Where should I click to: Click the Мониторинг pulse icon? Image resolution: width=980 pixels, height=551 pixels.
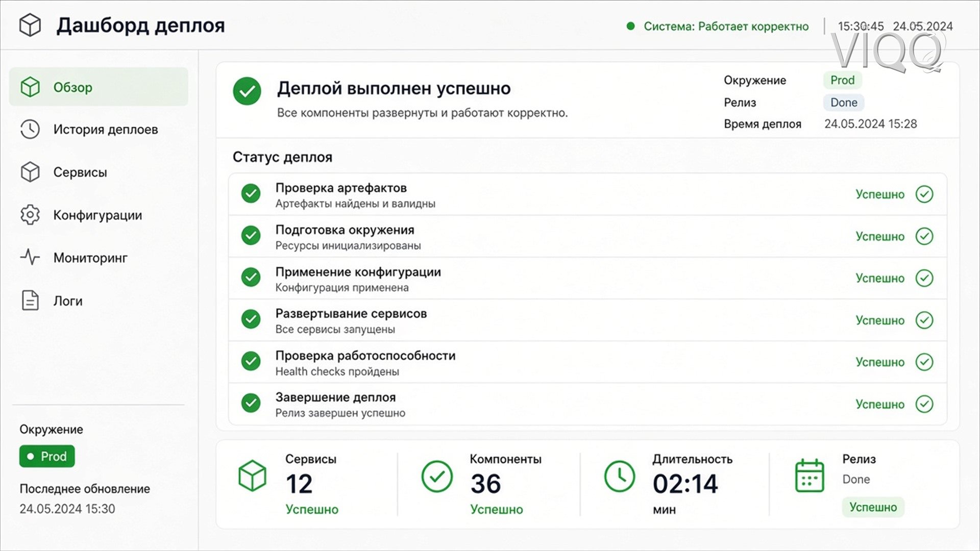[x=30, y=257]
